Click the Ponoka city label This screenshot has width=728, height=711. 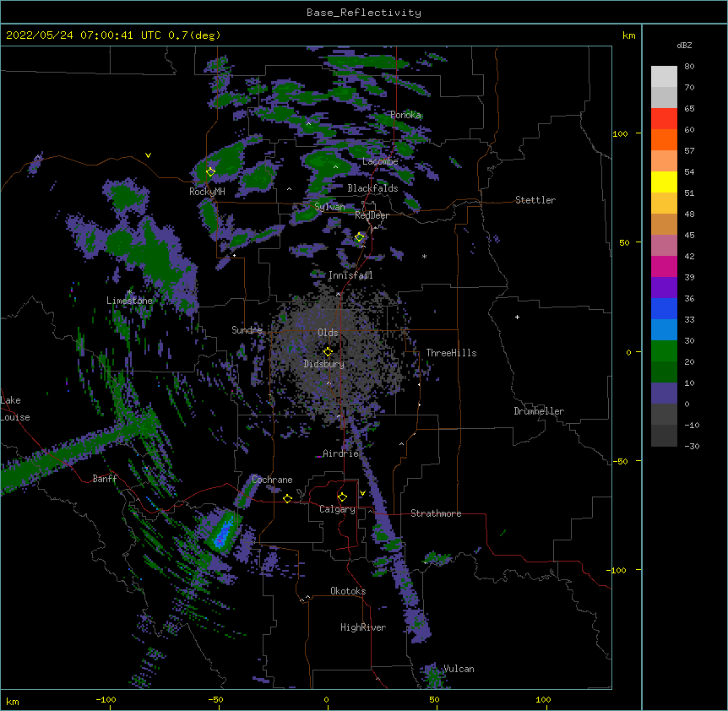click(x=405, y=115)
